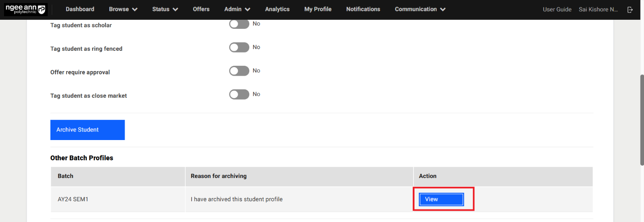This screenshot has width=644, height=222.
Task: Open the Status dropdown menu
Action: pyautogui.click(x=165, y=9)
